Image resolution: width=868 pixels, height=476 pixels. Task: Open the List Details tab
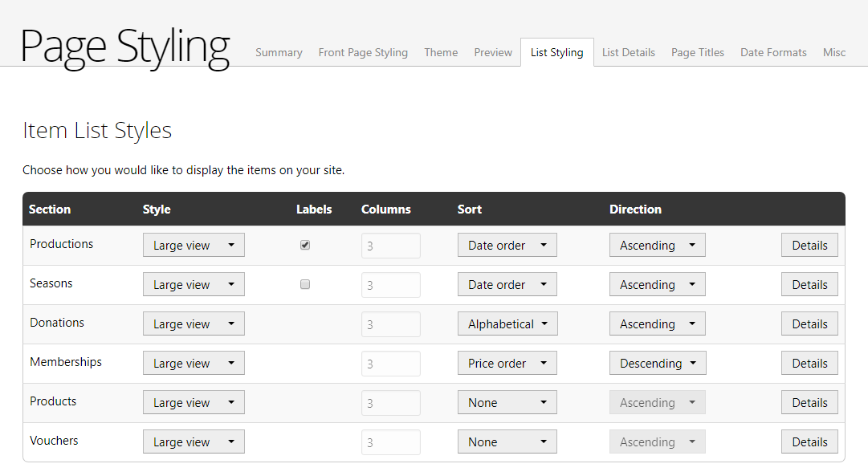pos(629,52)
